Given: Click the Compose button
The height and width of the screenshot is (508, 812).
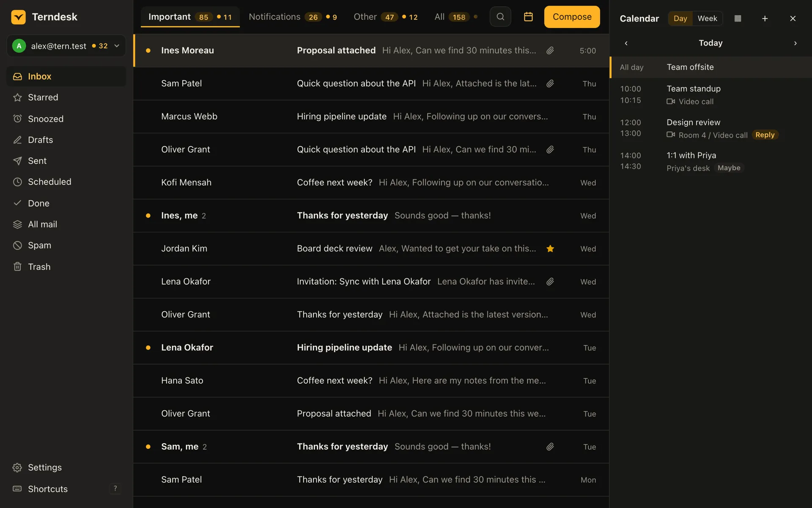Looking at the screenshot, I should 572,17.
